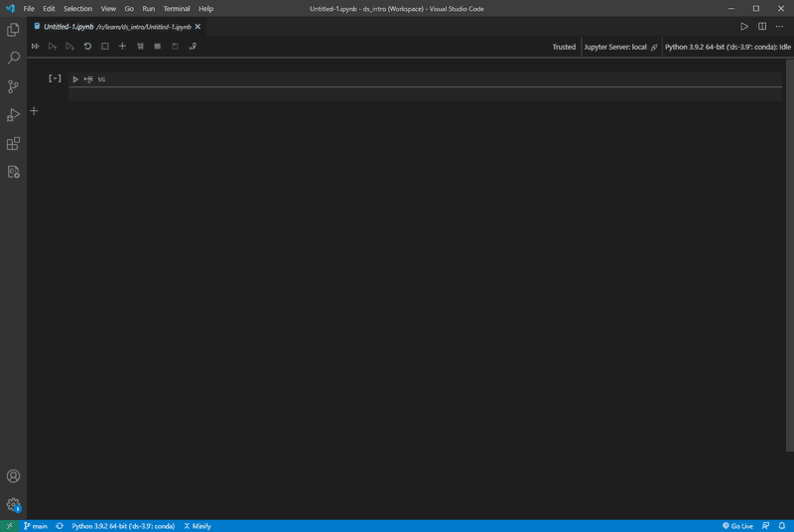Open the Selection menu
Image resolution: width=794 pixels, height=532 pixels.
click(x=78, y=9)
